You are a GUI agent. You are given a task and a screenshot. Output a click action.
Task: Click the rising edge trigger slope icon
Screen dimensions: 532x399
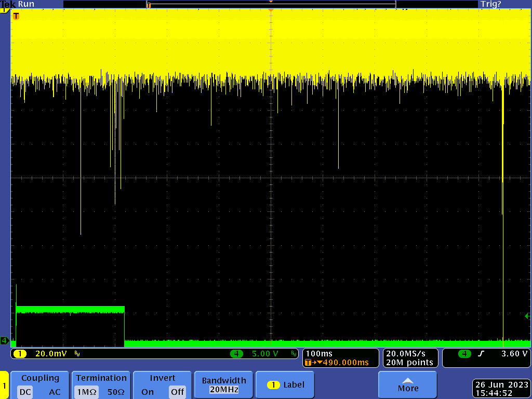(480, 354)
